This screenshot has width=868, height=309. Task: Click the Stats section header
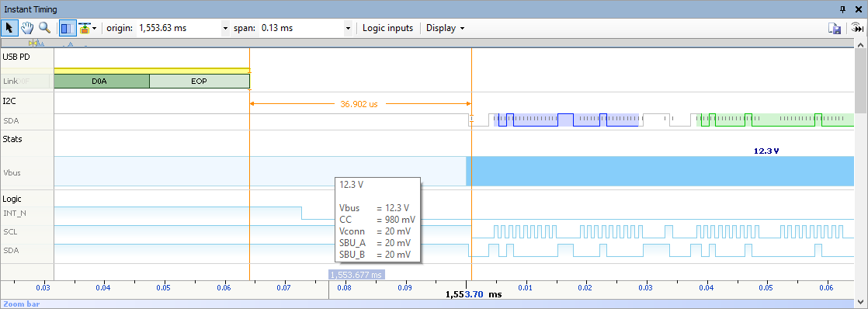click(x=12, y=139)
